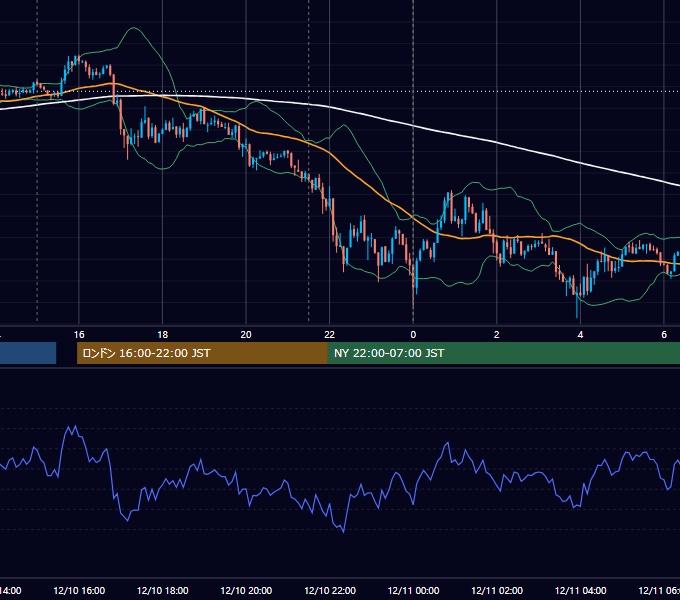Click the 18 hour label on price chart axis
680x600 pixels.
coord(163,335)
